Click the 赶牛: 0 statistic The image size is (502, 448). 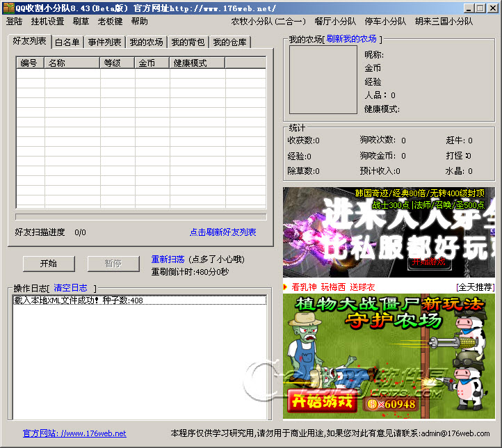tap(459, 141)
